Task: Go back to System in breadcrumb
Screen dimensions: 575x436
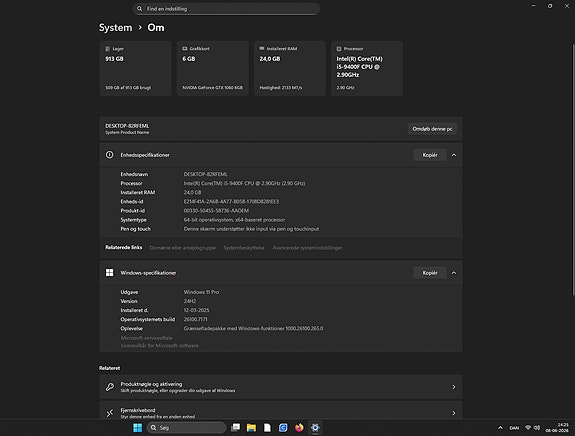Action: (116, 28)
